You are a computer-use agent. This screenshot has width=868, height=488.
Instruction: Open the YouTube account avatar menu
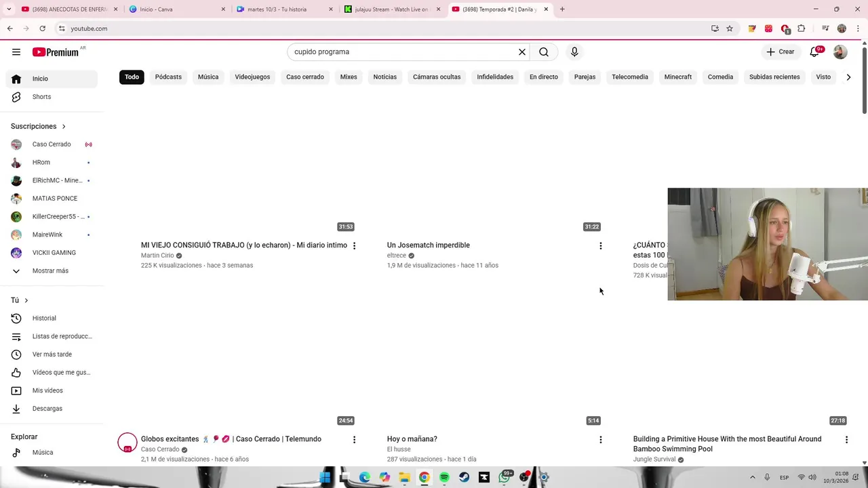click(x=840, y=52)
